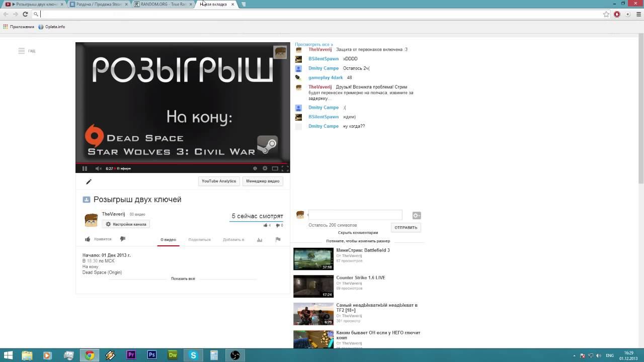Viewport: 644px width, 362px height.
Task: Enter fullscreen in the video player
Action: click(285, 168)
